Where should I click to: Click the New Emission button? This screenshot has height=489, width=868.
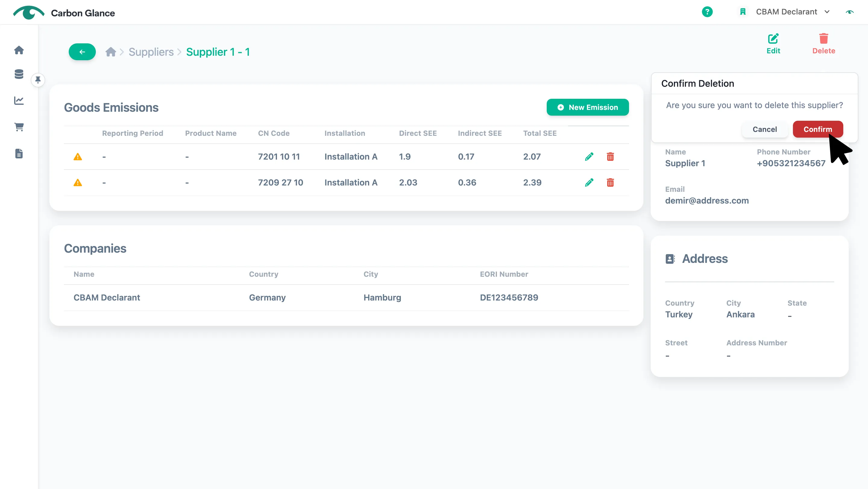click(587, 107)
